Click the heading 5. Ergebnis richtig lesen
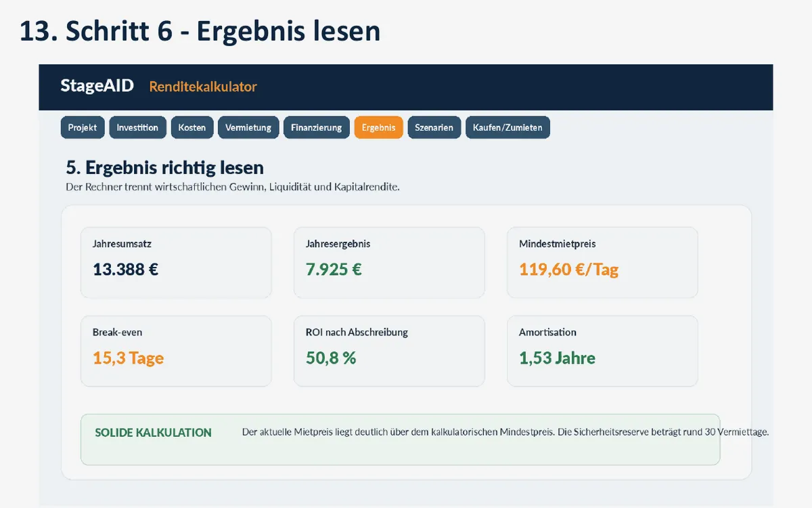The width and height of the screenshot is (812, 508). [x=165, y=167]
